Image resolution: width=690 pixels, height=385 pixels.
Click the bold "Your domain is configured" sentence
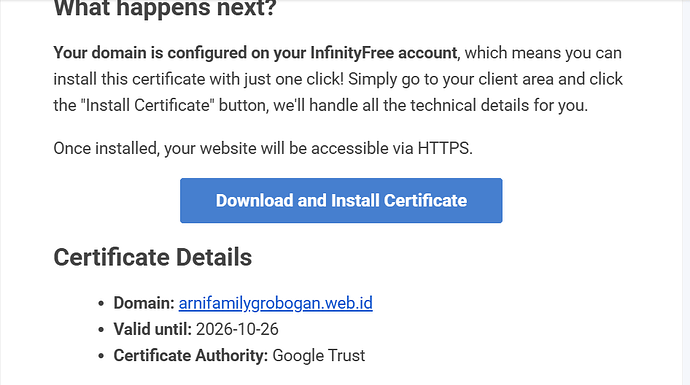coord(255,53)
